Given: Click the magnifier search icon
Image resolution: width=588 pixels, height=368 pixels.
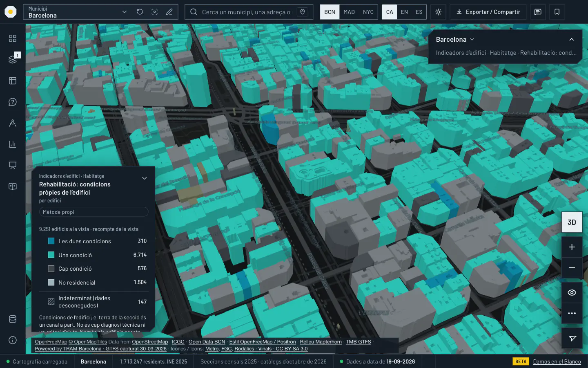Looking at the screenshot, I should click(x=194, y=12).
